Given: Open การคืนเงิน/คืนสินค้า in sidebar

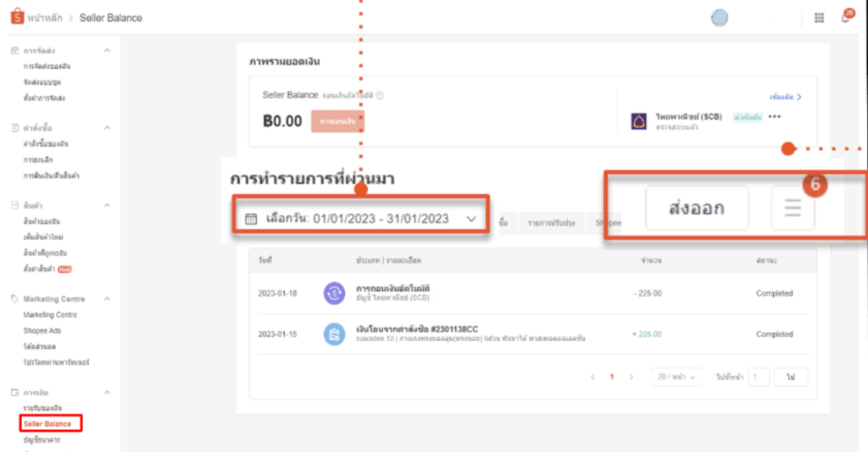Looking at the screenshot, I should click(51, 176).
